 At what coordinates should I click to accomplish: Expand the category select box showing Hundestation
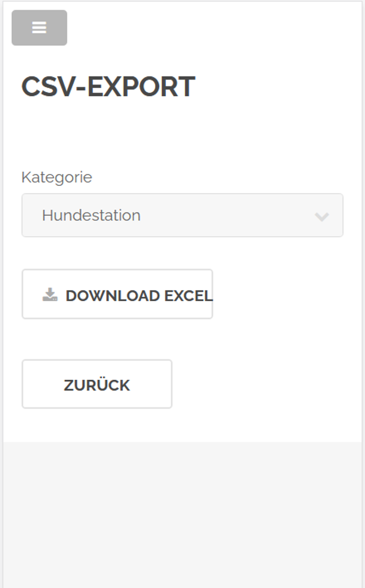(x=182, y=215)
